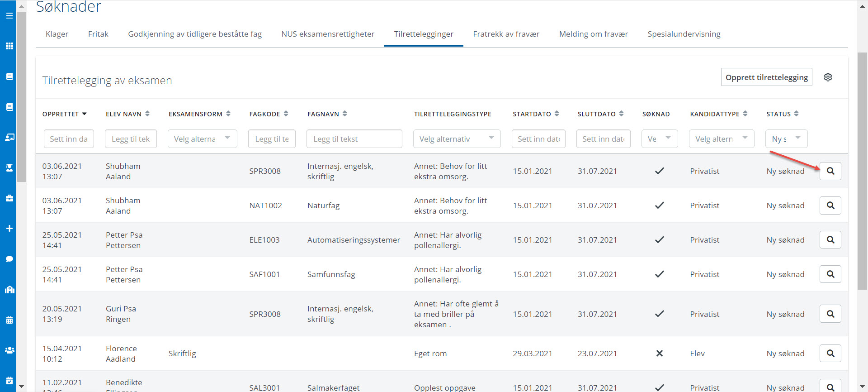Select fagkode SPR3008 in first row
The image size is (868, 392).
[x=265, y=171]
